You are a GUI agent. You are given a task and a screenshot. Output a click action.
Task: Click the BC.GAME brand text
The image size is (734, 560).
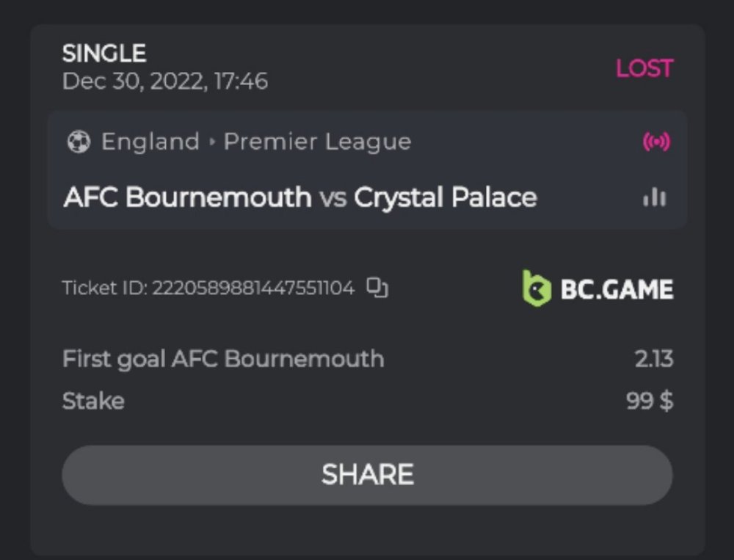pos(617,289)
